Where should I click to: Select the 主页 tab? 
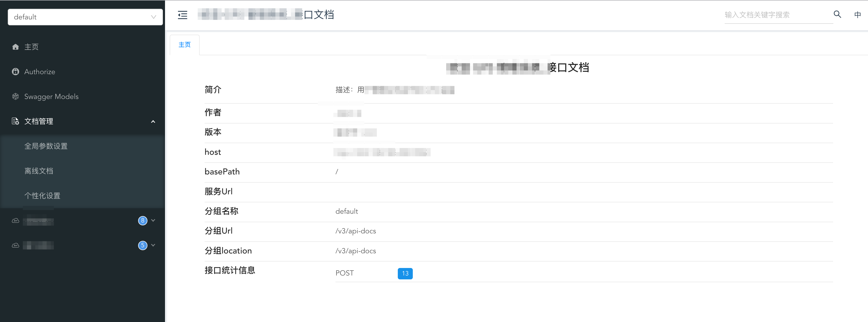point(185,44)
